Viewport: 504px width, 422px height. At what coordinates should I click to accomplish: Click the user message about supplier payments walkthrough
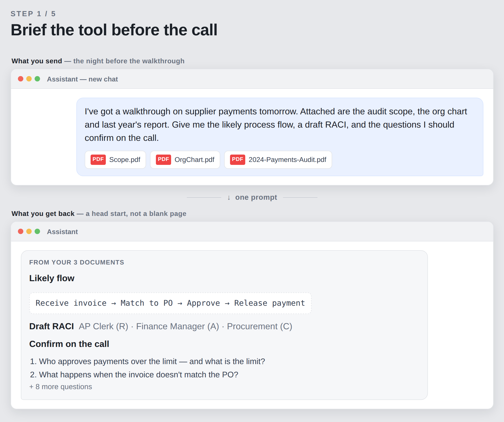[280, 137]
